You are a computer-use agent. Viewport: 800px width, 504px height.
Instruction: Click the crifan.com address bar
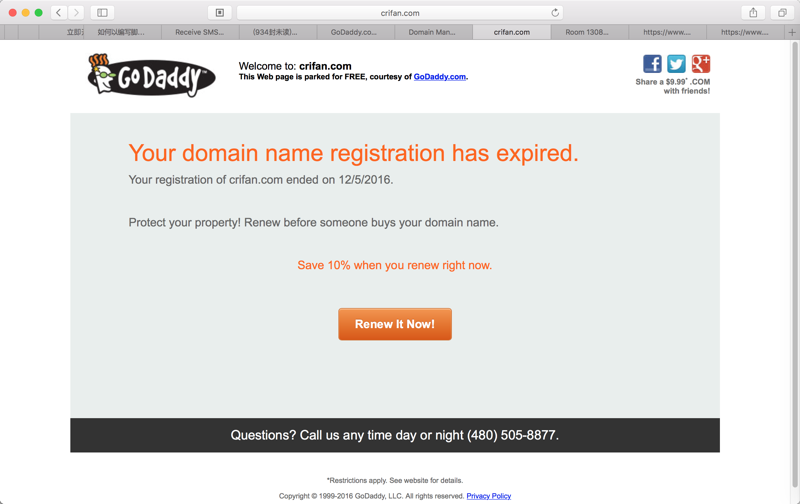(400, 13)
